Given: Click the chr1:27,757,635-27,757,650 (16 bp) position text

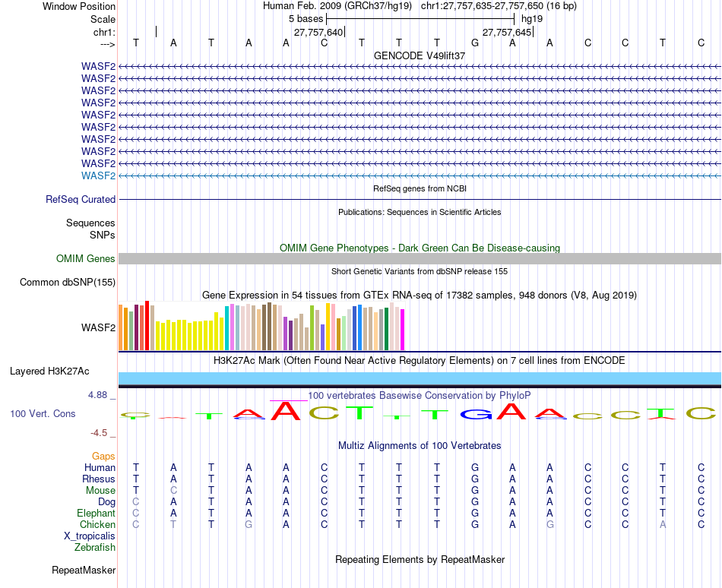Looking at the screenshot, I should [499, 6].
